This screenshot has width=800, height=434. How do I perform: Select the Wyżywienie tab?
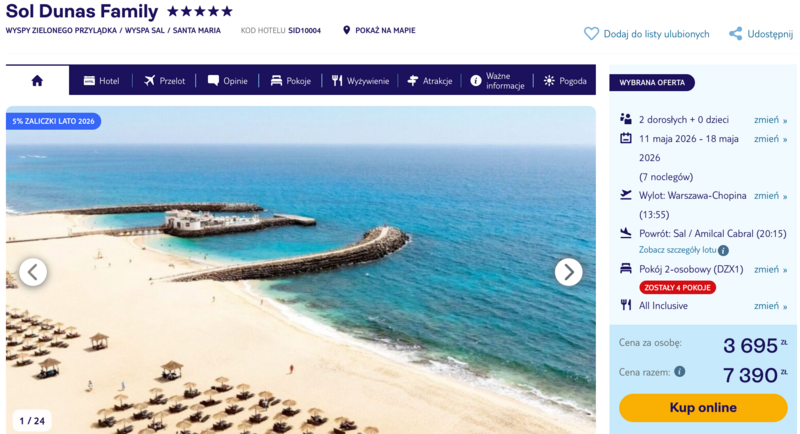pyautogui.click(x=360, y=81)
